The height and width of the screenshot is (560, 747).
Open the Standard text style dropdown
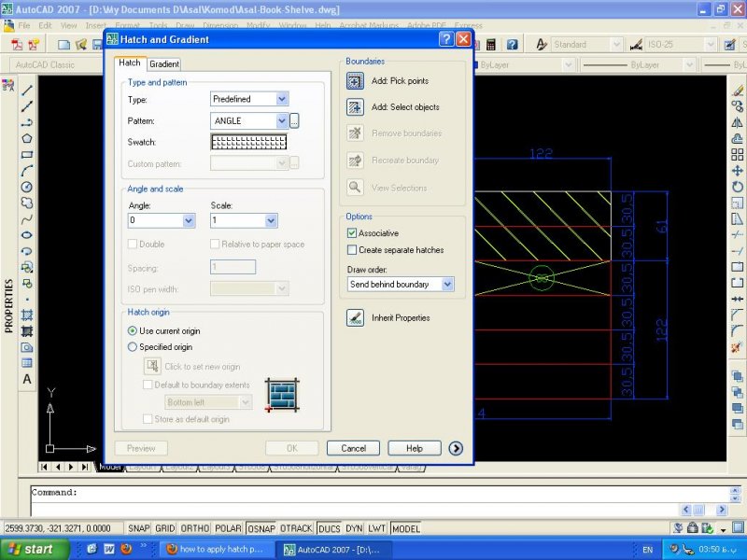pos(616,45)
